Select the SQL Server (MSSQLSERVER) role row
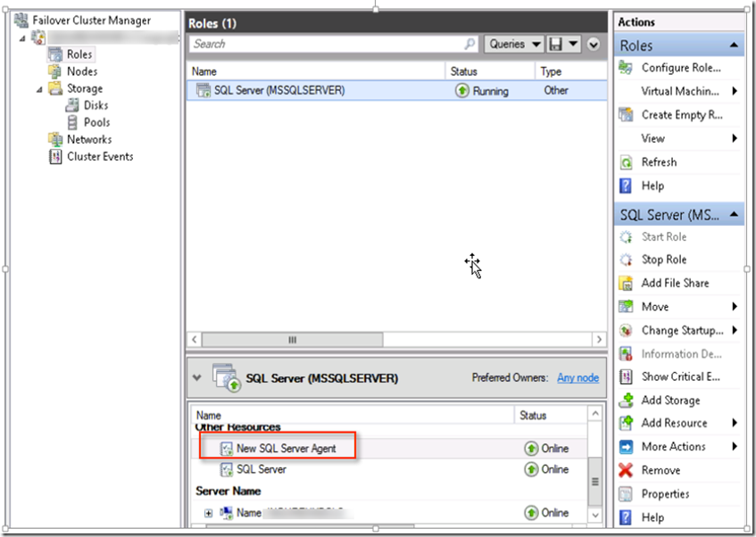 click(396, 91)
